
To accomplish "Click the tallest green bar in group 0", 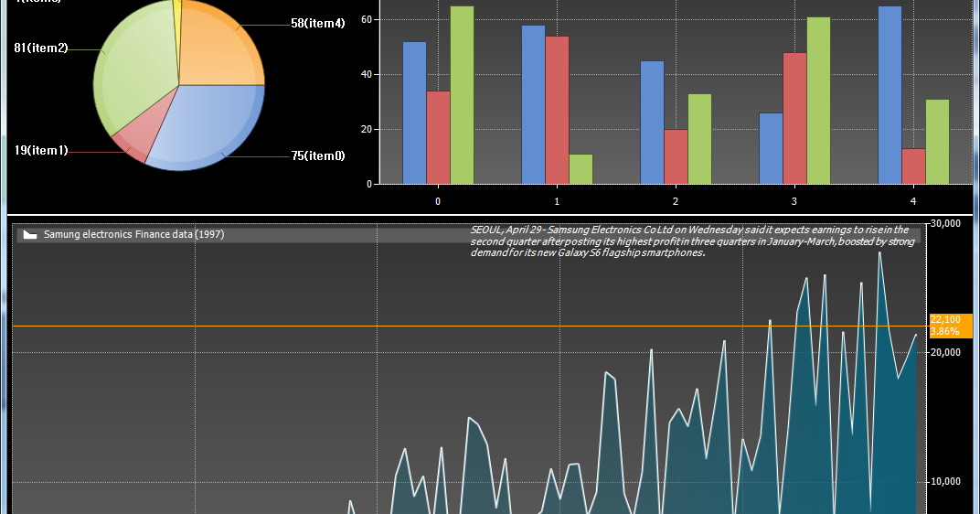I will coord(462,95).
